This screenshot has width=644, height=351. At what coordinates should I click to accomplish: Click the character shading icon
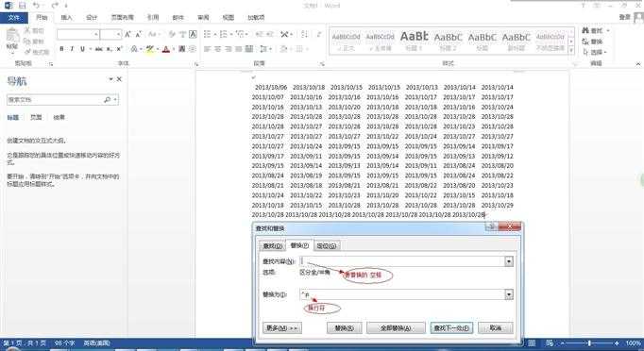point(182,49)
